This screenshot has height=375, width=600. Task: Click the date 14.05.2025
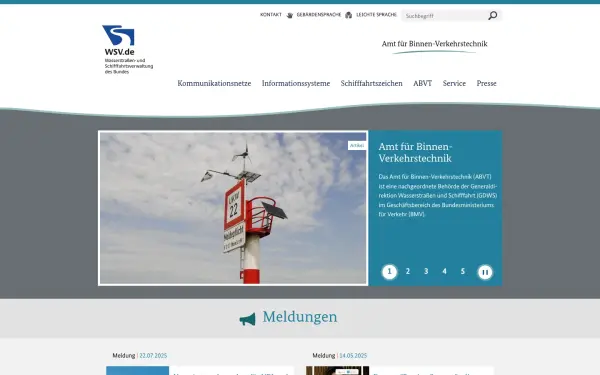tap(353, 355)
